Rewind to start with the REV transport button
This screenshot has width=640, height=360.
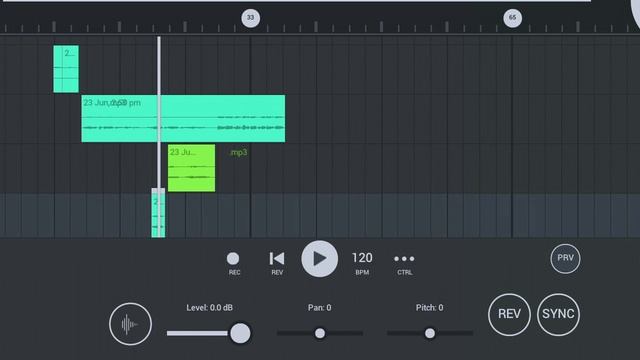coord(277,263)
